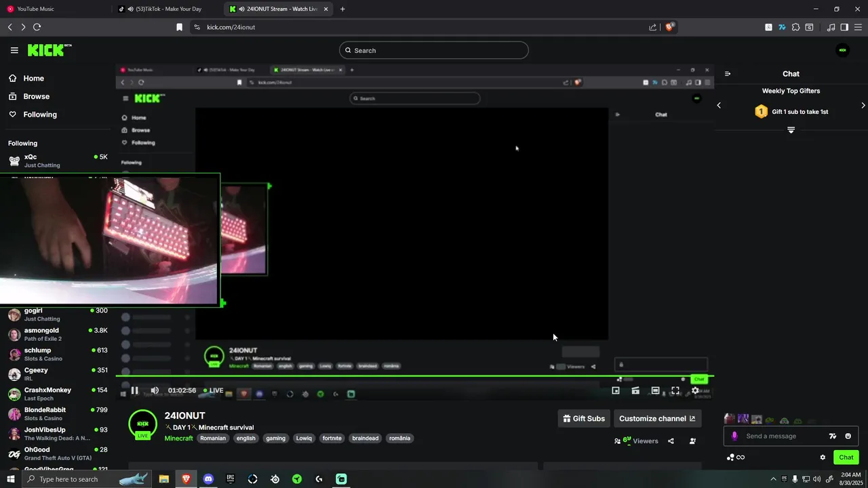Jump to LIVE in the player
The image size is (868, 488).
[214, 390]
